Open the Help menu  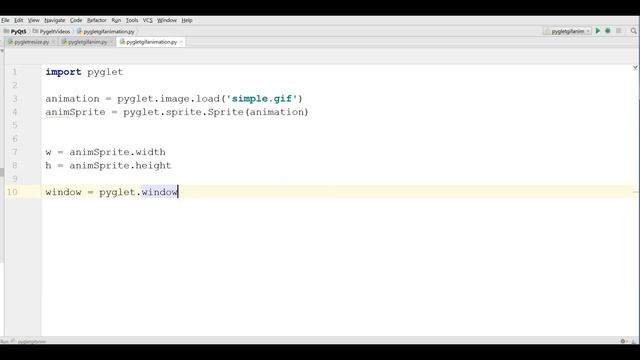click(187, 20)
